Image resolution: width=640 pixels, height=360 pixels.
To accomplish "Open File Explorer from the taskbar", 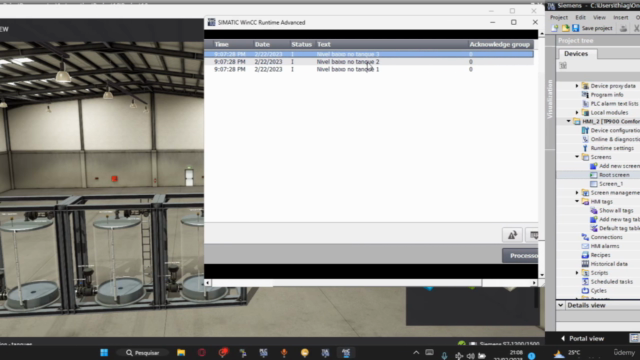I will coord(181,353).
